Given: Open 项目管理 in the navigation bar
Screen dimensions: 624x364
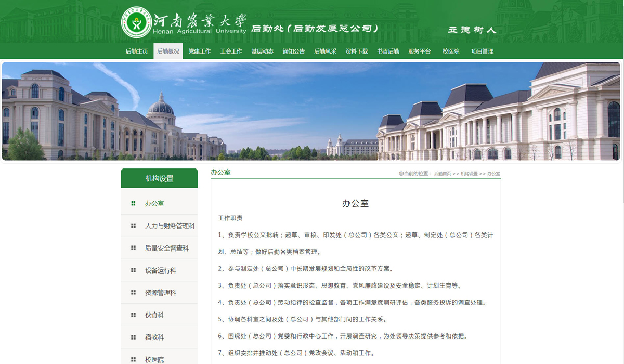Looking at the screenshot, I should pyautogui.click(x=482, y=51).
